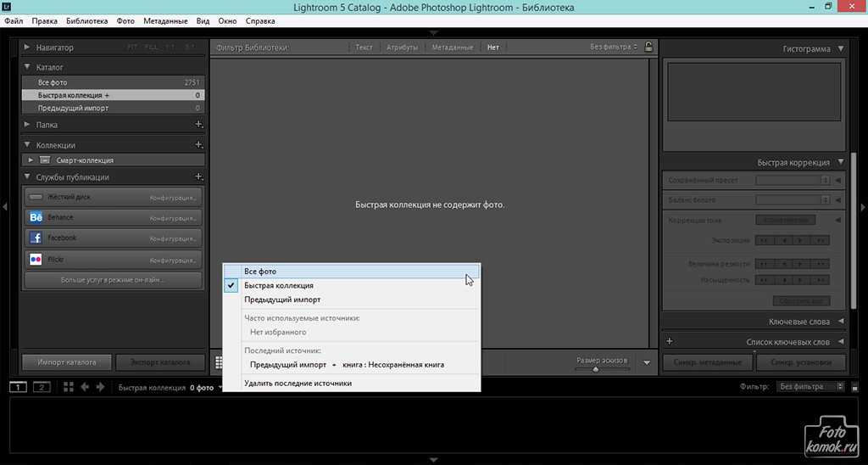Click the Импорт каталога button
868x465 pixels.
point(67,362)
